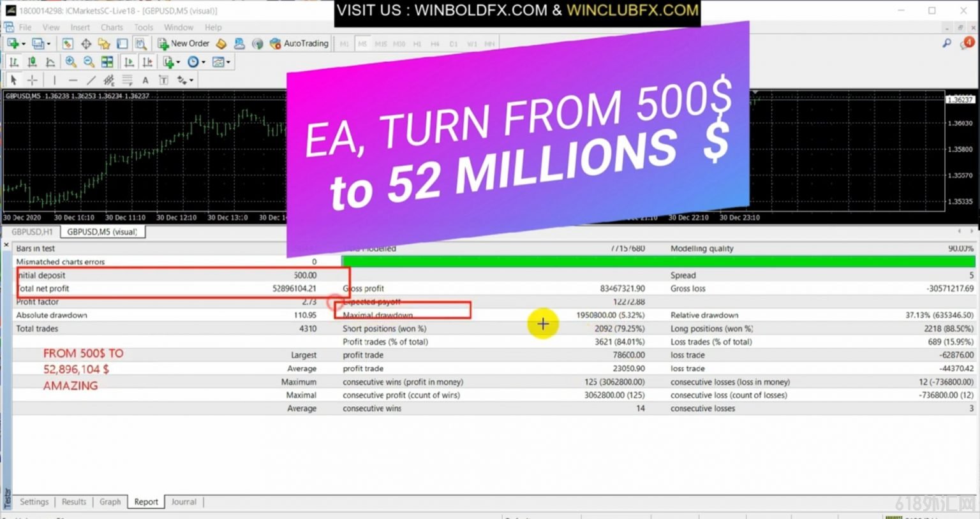Open the GBPUSD,H1 chart tab
The height and width of the screenshot is (519, 980).
click(x=32, y=232)
